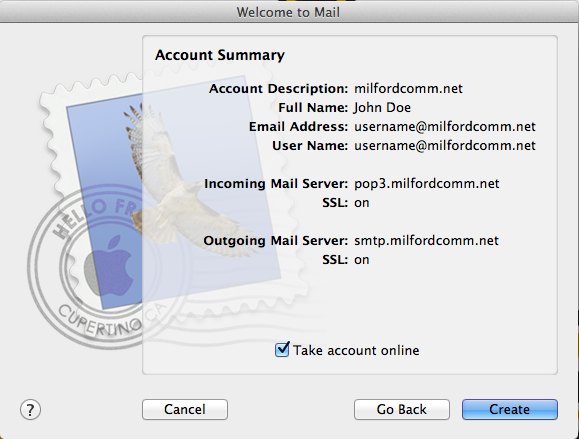Click the pop3.milfordcomm.net incoming server text

(x=426, y=184)
